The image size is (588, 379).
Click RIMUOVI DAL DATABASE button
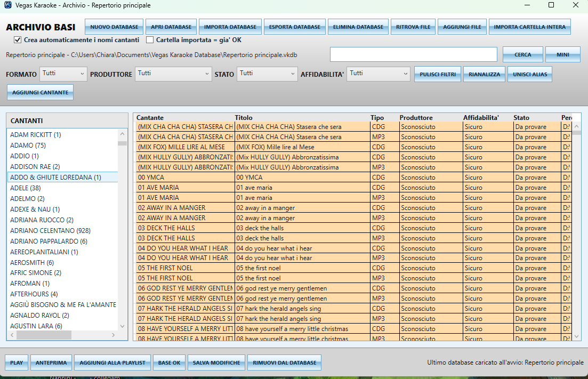pos(284,362)
